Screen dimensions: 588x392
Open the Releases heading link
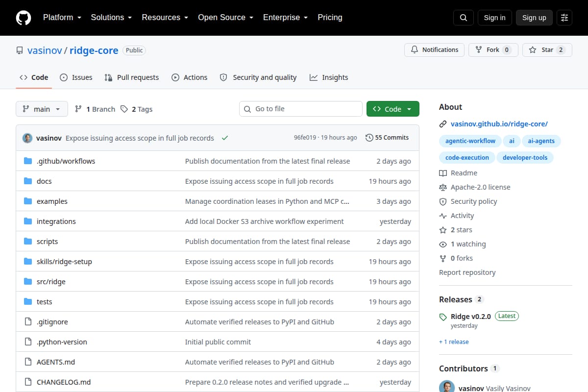tap(462, 299)
